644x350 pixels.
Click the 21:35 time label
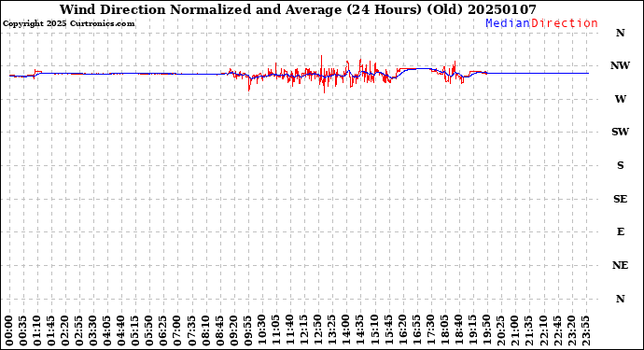[528, 331]
